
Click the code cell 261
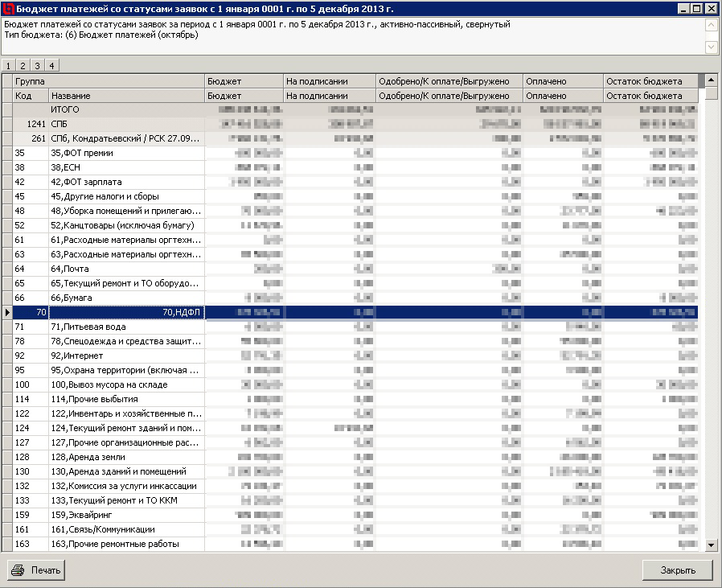coord(31,138)
